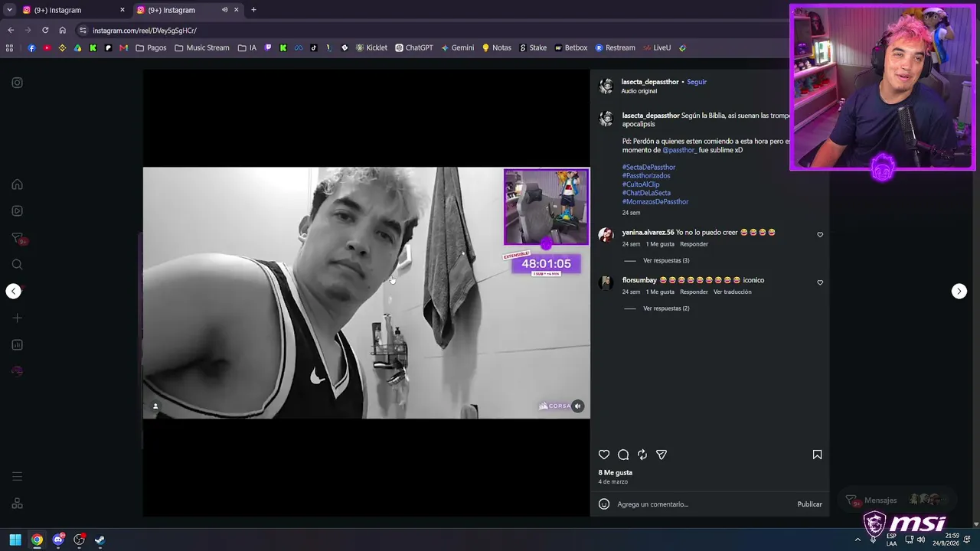The image size is (980, 551).
Task: Open the Notas bookmark
Action: [496, 47]
